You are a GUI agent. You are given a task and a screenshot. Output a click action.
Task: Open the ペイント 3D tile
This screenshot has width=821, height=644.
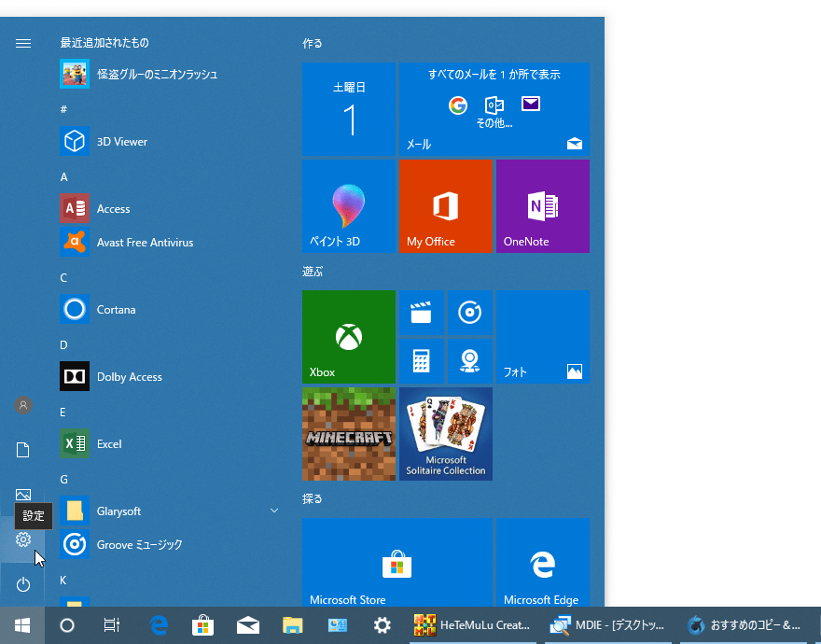349,206
